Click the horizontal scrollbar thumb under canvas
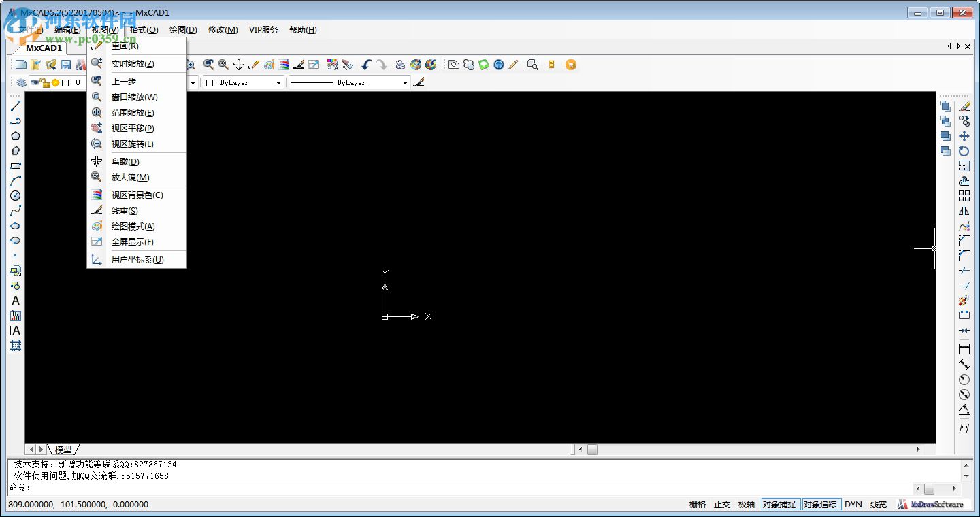This screenshot has width=980, height=517. 592,450
